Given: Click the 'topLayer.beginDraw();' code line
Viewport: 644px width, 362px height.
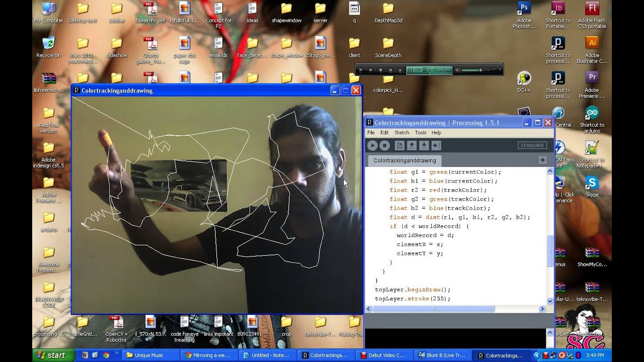Looking at the screenshot, I should click(413, 290).
